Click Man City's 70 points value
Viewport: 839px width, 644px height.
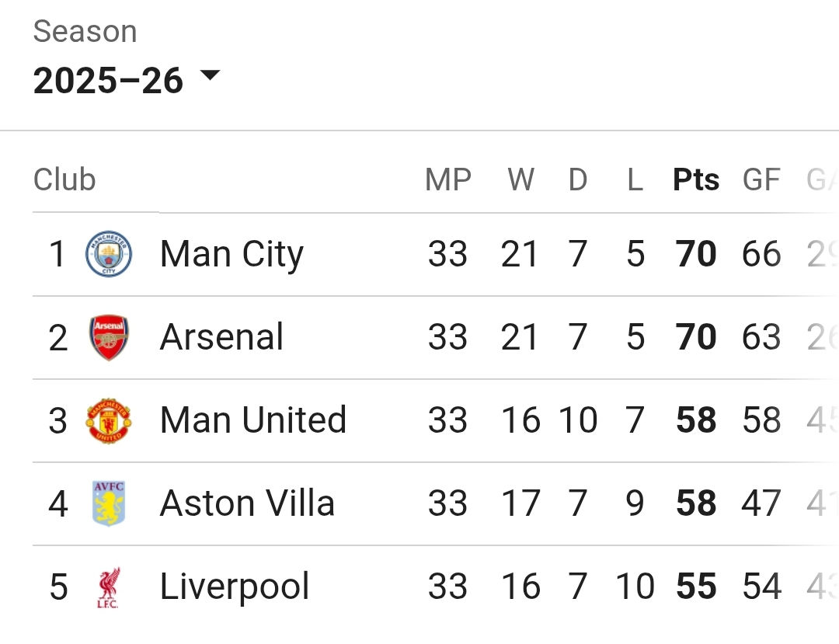click(x=696, y=255)
